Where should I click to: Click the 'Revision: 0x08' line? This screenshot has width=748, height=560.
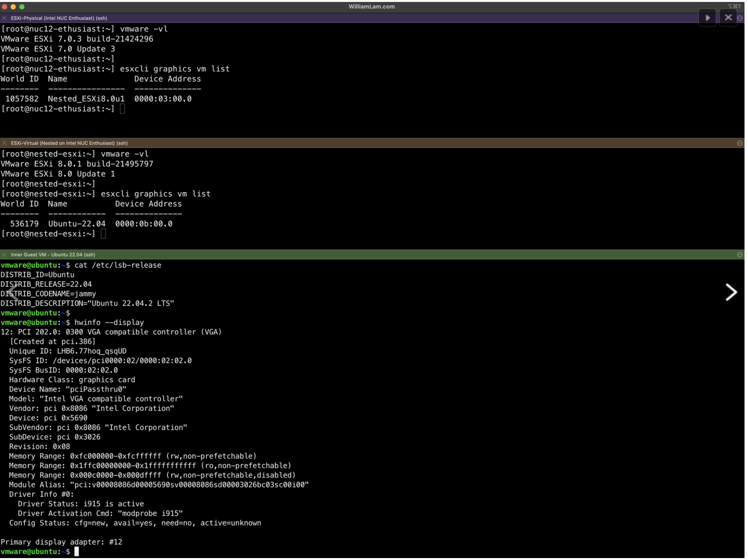click(x=40, y=448)
